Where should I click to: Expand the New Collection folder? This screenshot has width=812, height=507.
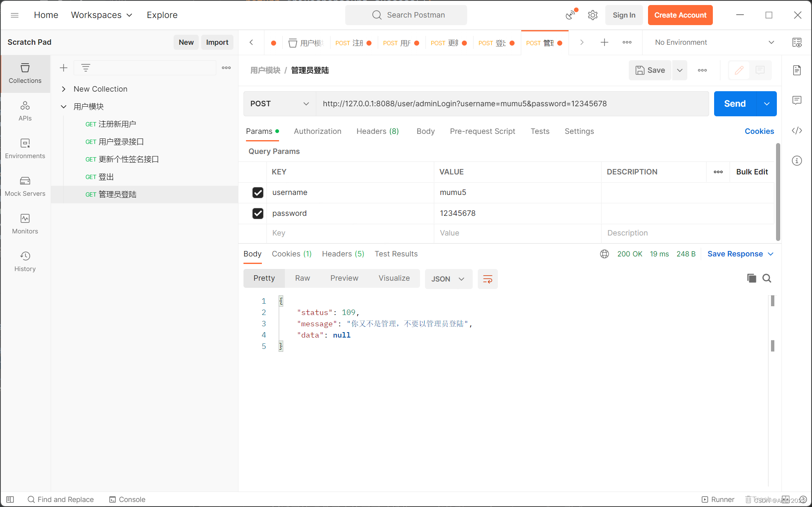[64, 89]
